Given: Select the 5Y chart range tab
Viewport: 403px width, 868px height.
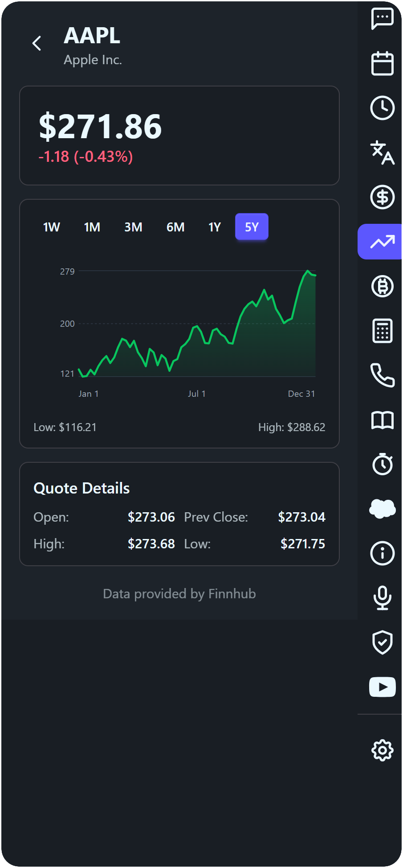Looking at the screenshot, I should click(252, 227).
